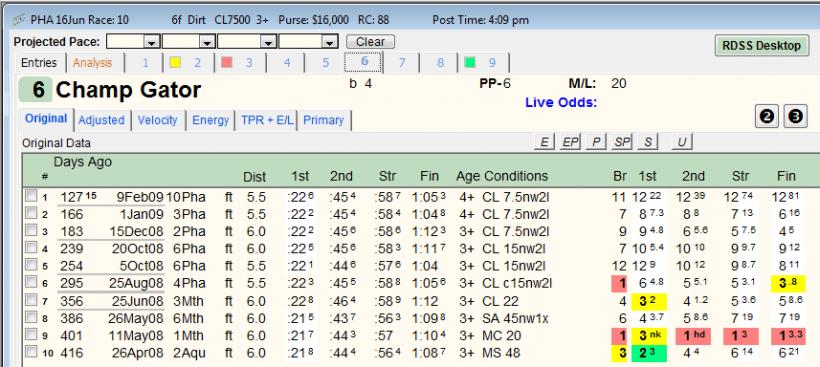Click the S running style button
This screenshot has height=367, width=820.
(647, 142)
